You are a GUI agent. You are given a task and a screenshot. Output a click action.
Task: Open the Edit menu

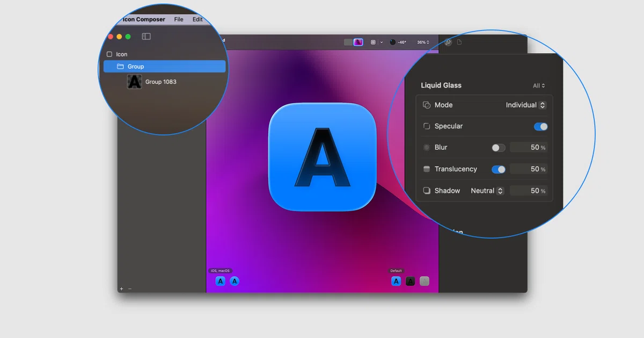click(x=197, y=19)
